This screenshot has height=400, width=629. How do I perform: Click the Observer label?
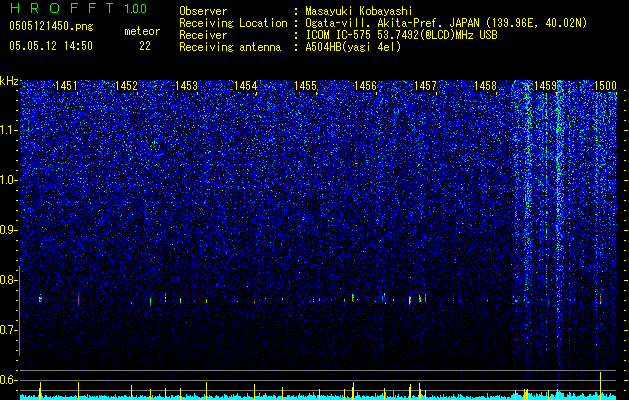click(203, 12)
